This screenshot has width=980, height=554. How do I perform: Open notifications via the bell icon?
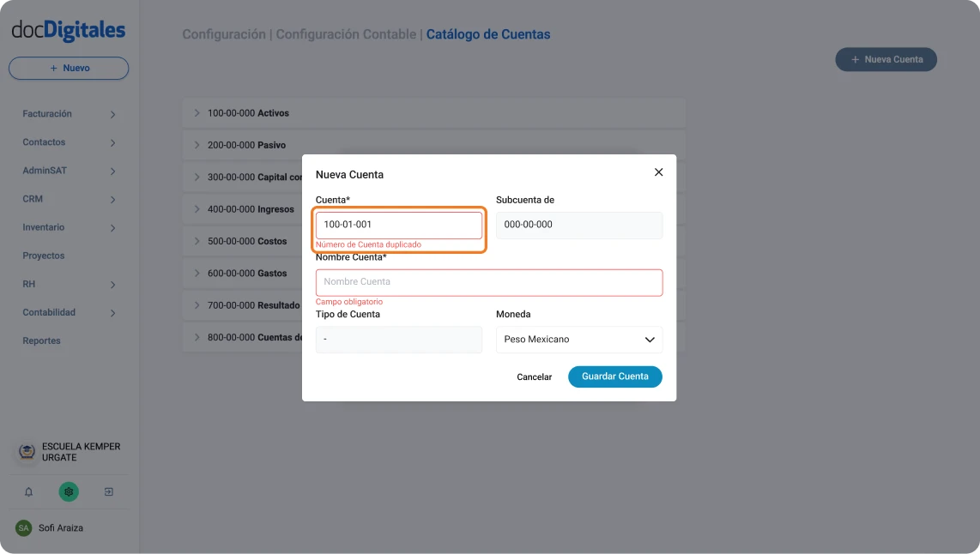(29, 491)
